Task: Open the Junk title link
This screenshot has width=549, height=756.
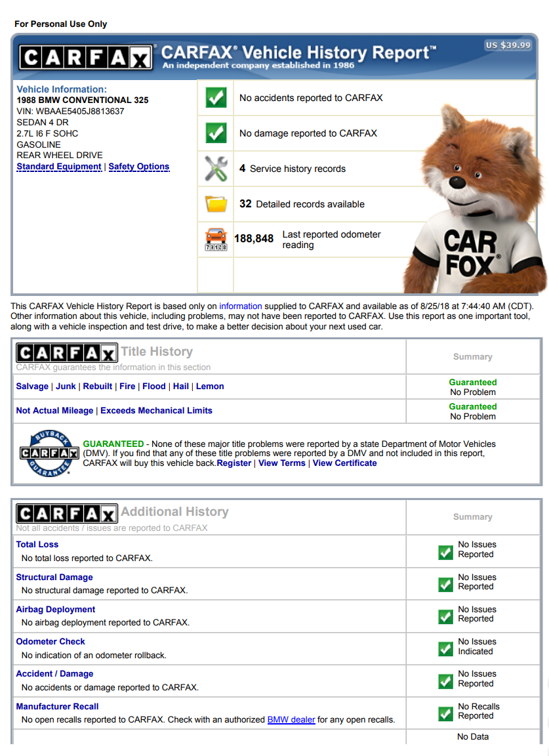Action: tap(66, 386)
